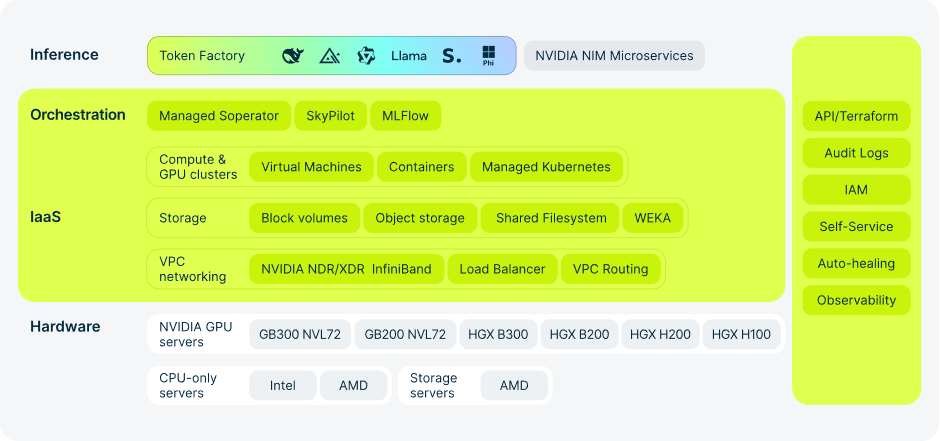Click the Object storage chip
The width and height of the screenshot is (941, 441).
(x=420, y=218)
